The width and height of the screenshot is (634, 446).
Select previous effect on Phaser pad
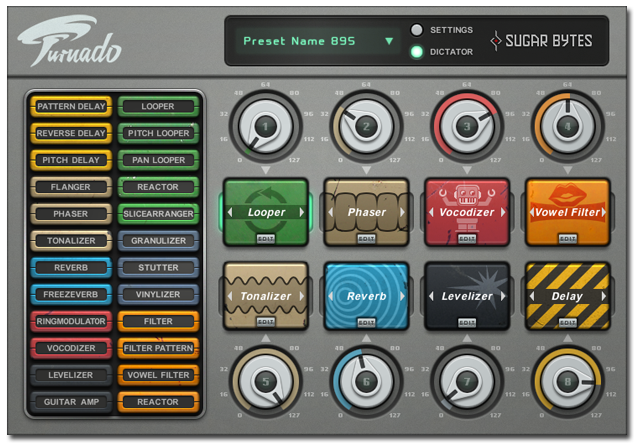[331, 212]
